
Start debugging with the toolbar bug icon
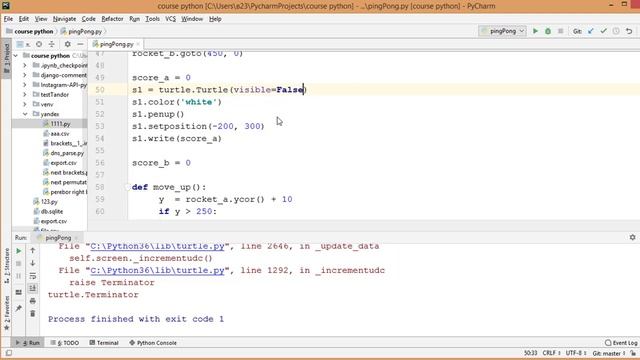(x=548, y=31)
